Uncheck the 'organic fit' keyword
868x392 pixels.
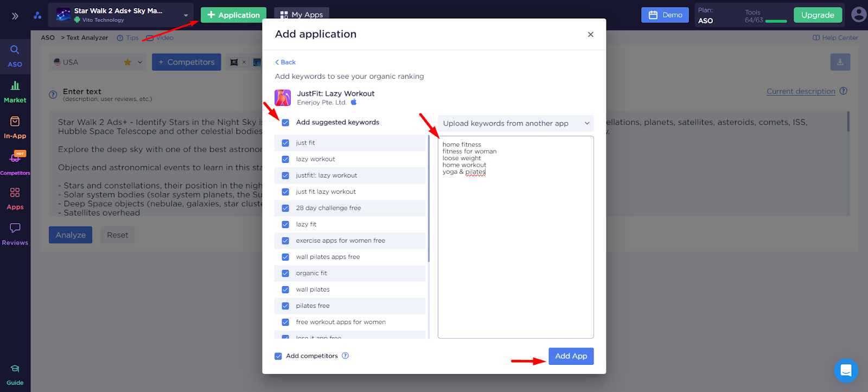click(285, 274)
